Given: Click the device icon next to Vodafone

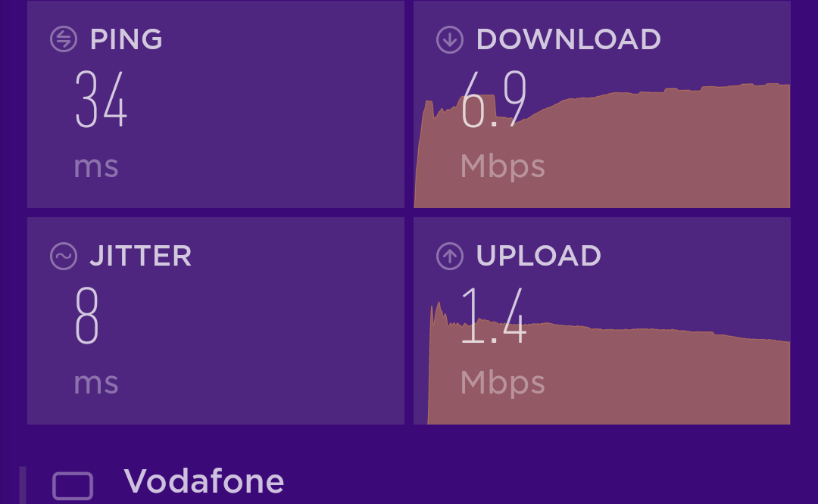Looking at the screenshot, I should (x=73, y=486).
